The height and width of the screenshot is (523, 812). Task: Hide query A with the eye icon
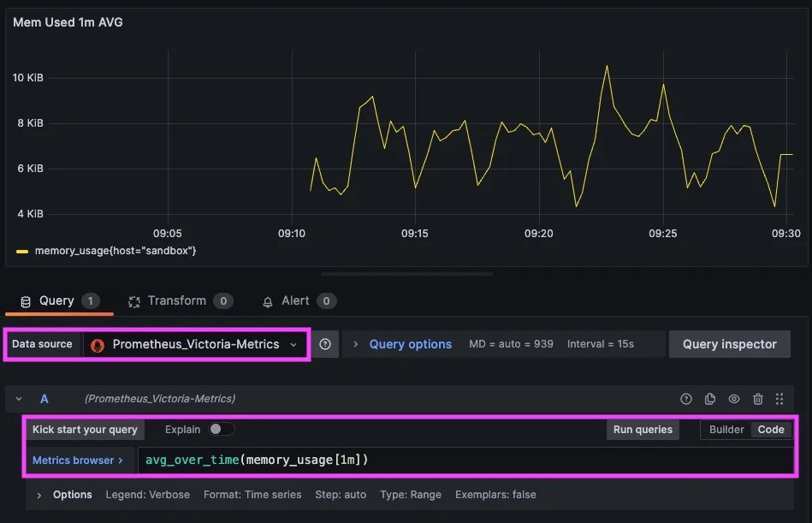click(733, 398)
